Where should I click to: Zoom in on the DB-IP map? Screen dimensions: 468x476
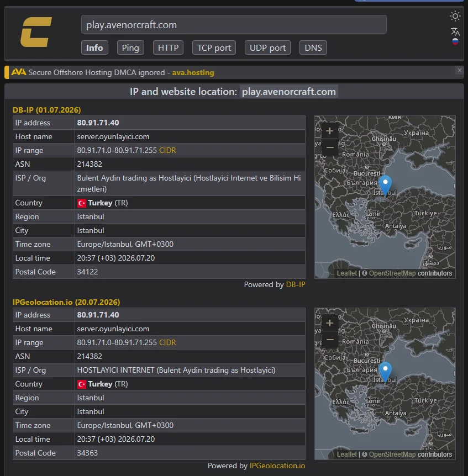pos(329,131)
